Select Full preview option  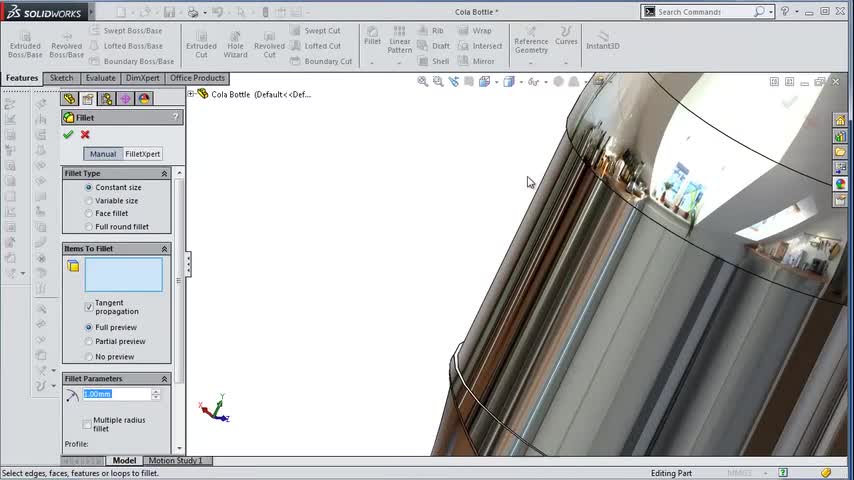89,327
